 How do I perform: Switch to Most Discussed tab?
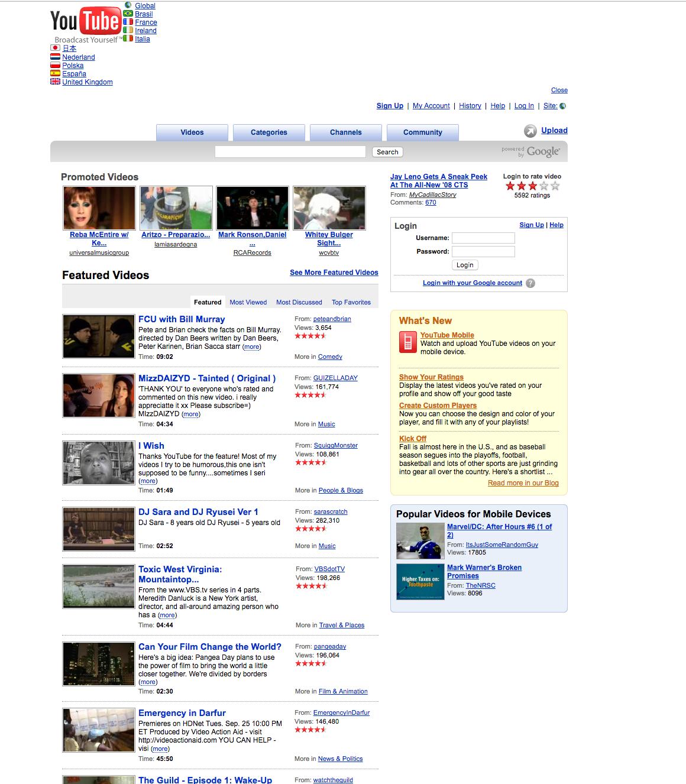299,302
